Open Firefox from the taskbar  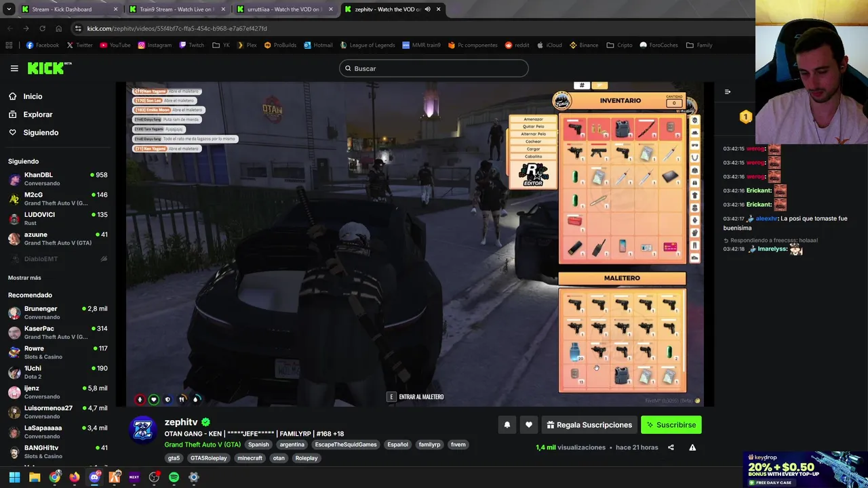[75, 477]
